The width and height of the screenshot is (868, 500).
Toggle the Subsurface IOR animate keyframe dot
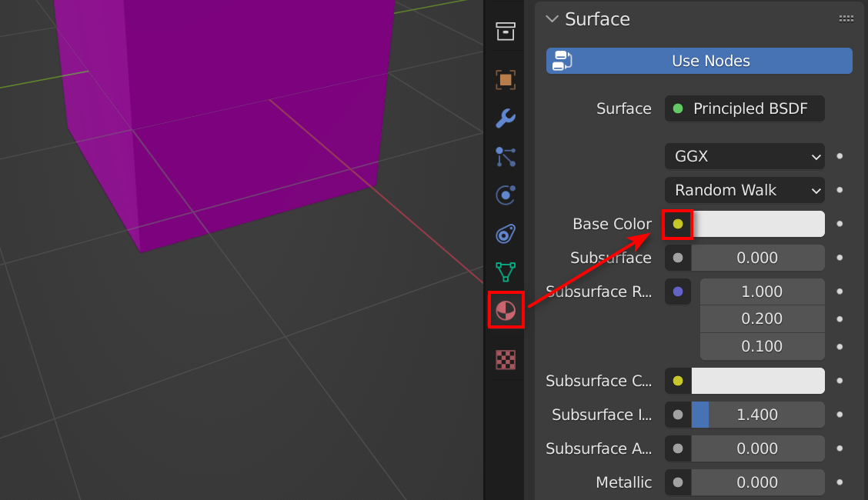point(840,415)
